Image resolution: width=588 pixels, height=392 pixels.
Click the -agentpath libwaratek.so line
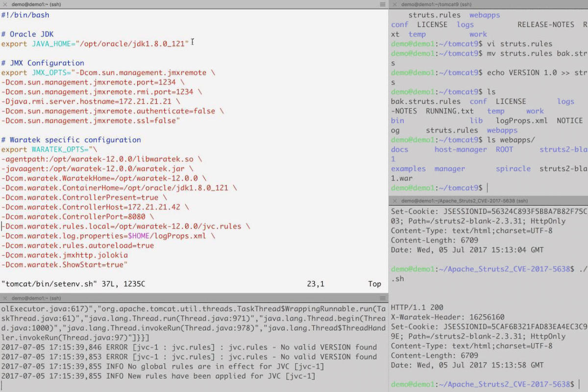101,159
